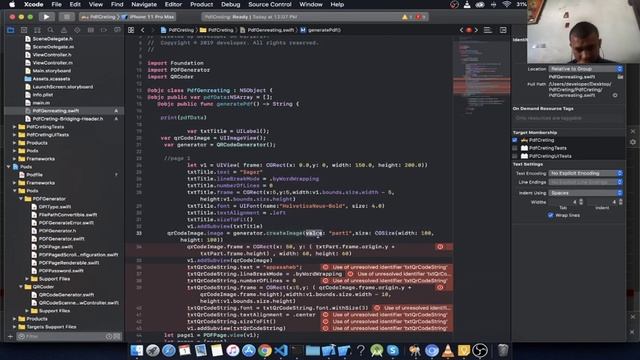Click error badge for txtQrCodeString.text line
This screenshot has width=640, height=360.
pos(325,267)
